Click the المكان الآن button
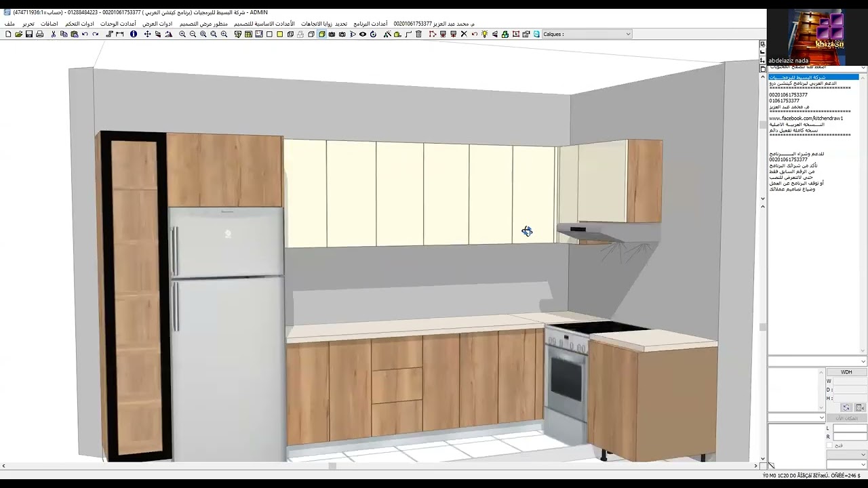This screenshot has width=868, height=488. 846,418
